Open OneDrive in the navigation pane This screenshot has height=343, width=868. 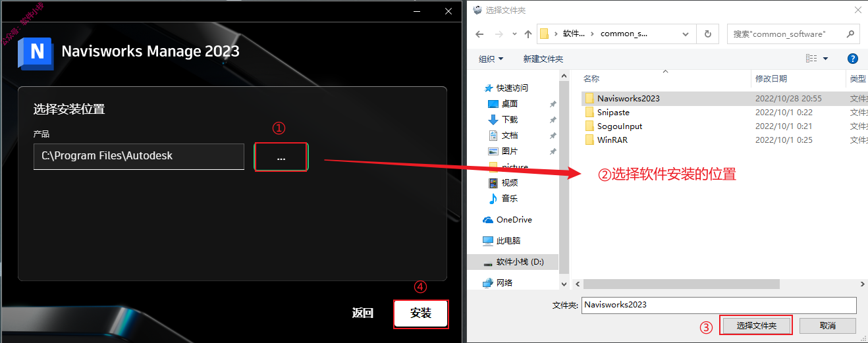click(x=514, y=219)
